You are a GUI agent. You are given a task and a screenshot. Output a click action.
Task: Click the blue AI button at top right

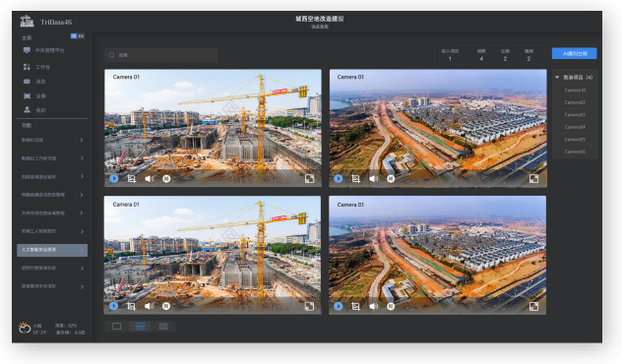575,53
